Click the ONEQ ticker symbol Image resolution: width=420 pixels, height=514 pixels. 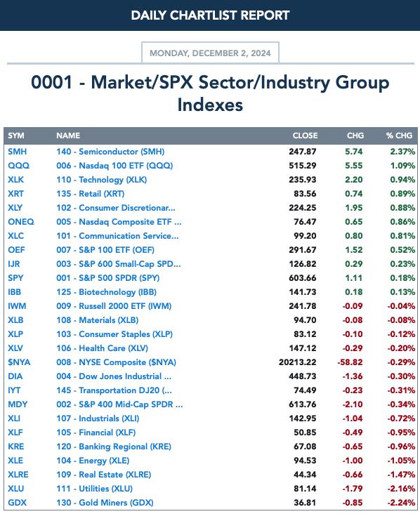tap(21, 222)
